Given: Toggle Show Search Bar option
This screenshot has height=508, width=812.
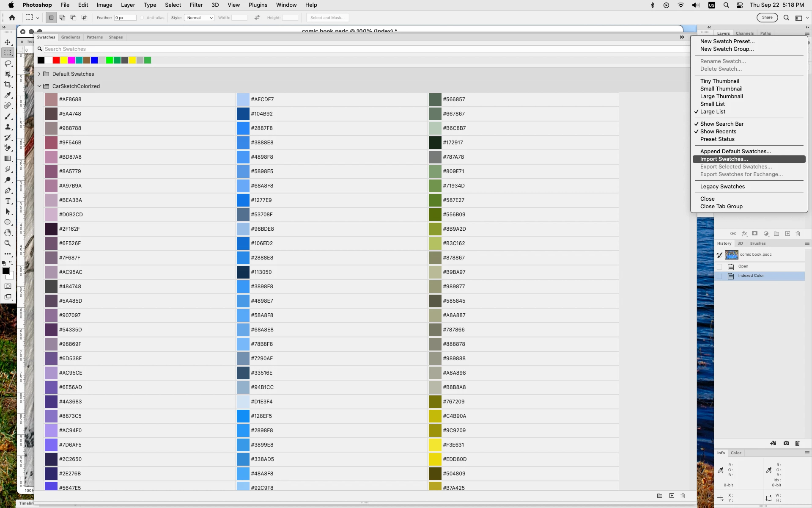Looking at the screenshot, I should 721,124.
